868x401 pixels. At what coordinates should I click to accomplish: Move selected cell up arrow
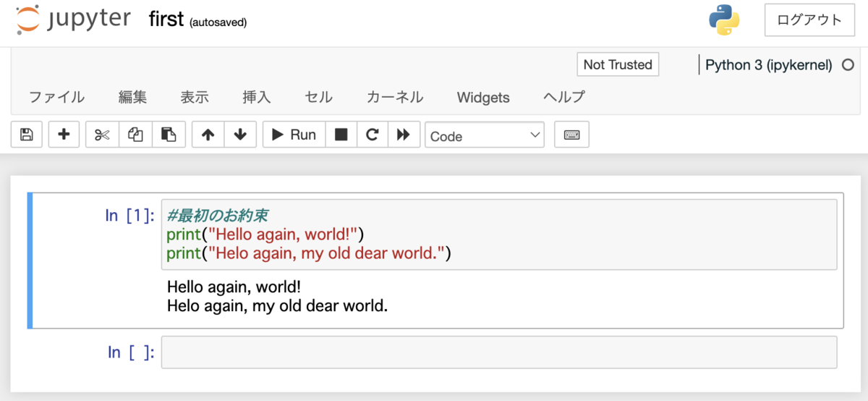[208, 135]
